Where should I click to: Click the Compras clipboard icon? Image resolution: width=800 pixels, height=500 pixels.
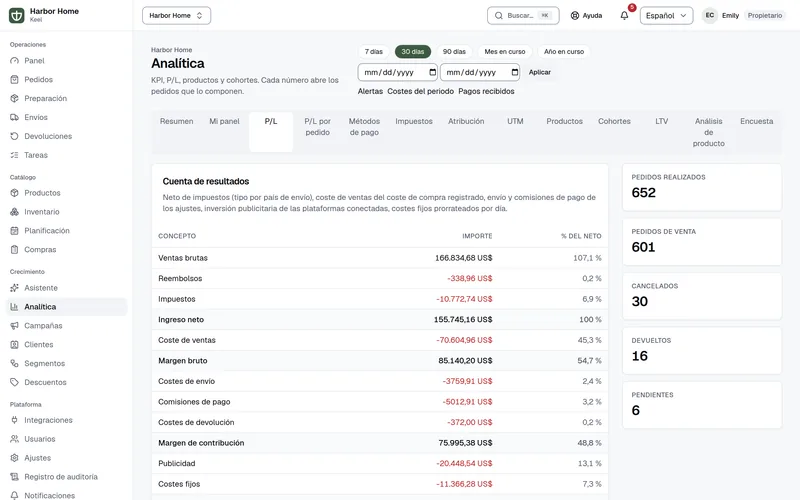[x=14, y=249]
